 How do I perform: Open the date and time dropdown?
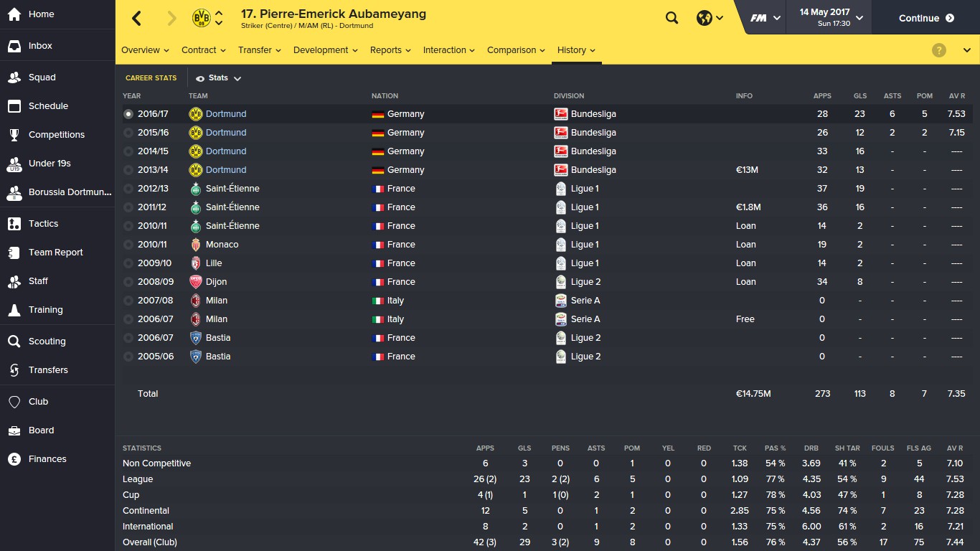831,18
